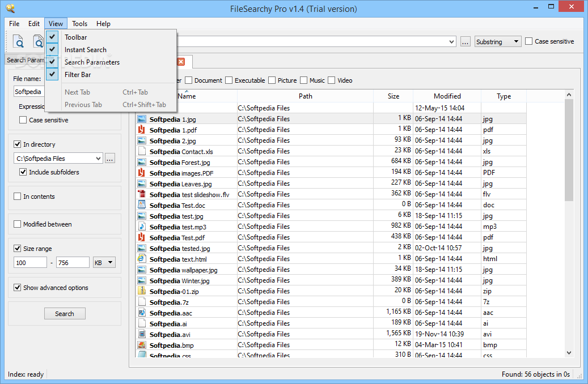Toggle the top-right Case sensitive checkbox

point(529,41)
